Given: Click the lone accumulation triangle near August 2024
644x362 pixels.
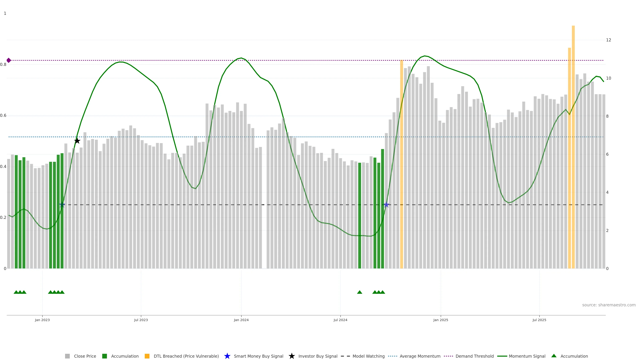Looking at the screenshot, I should (x=360, y=292).
